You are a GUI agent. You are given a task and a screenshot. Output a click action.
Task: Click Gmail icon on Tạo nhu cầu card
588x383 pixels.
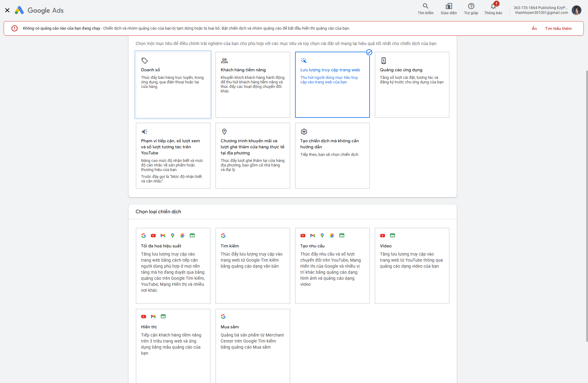313,236
